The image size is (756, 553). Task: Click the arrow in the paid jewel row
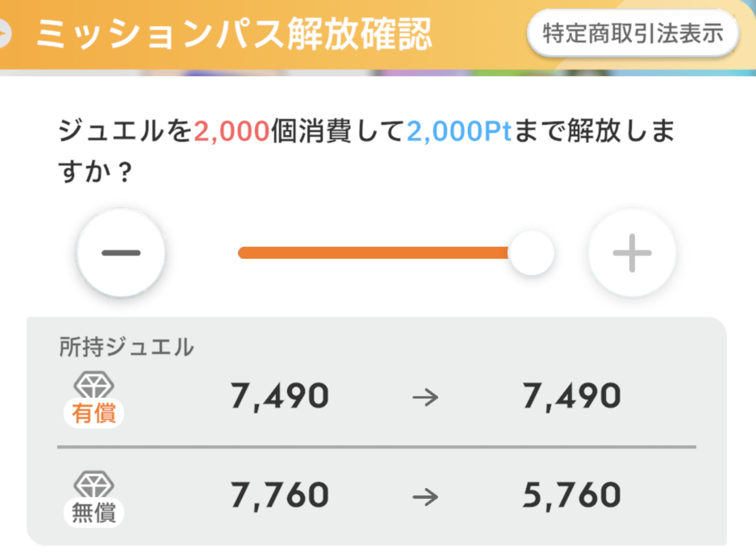coord(425,397)
